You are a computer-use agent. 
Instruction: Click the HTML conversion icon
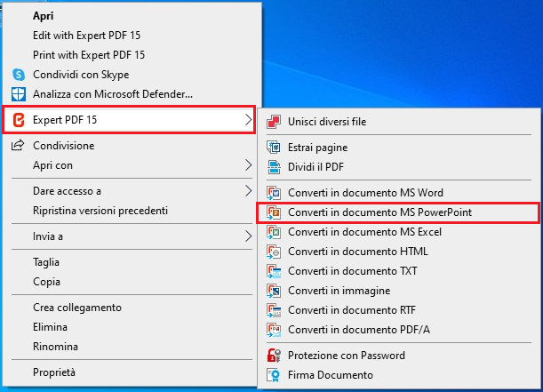click(274, 252)
